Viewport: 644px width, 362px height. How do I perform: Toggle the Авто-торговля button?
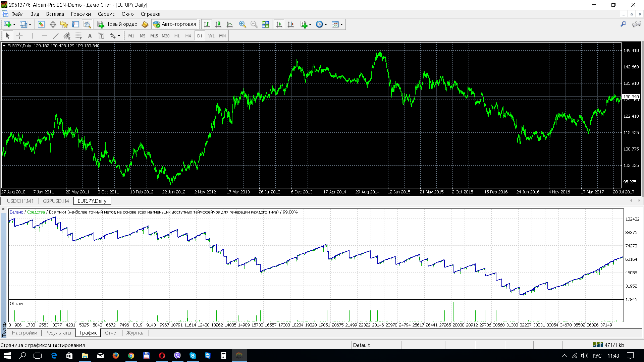tap(174, 24)
